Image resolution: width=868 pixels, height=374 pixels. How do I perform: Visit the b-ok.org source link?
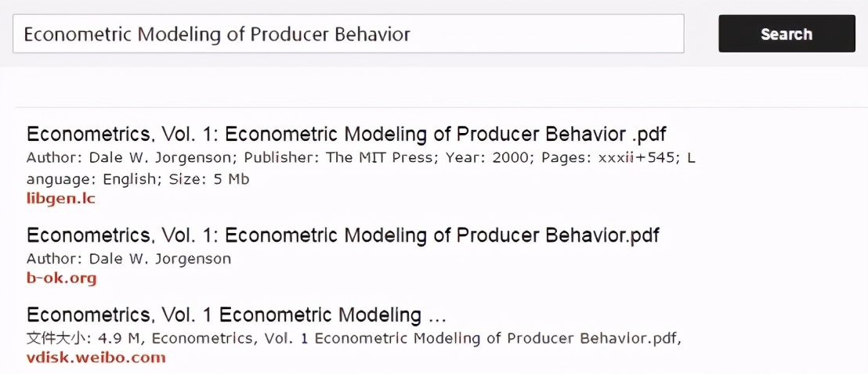[61, 278]
